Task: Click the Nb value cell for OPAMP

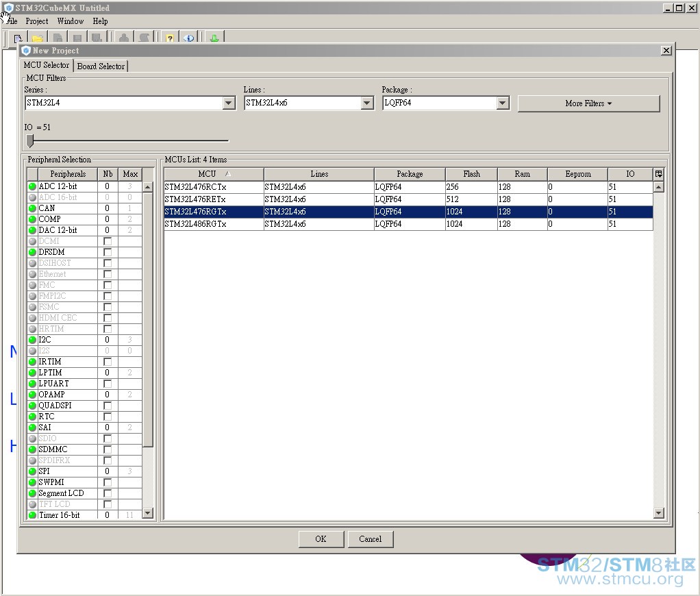Action: click(107, 394)
